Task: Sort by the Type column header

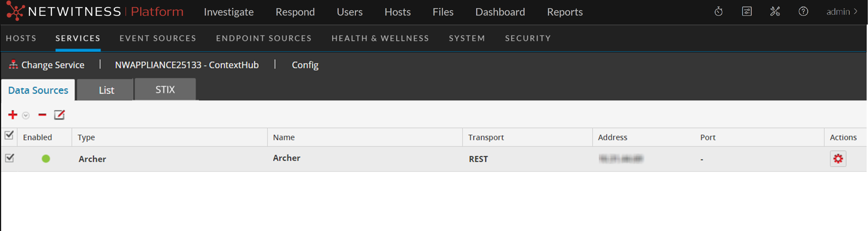Action: tap(86, 137)
